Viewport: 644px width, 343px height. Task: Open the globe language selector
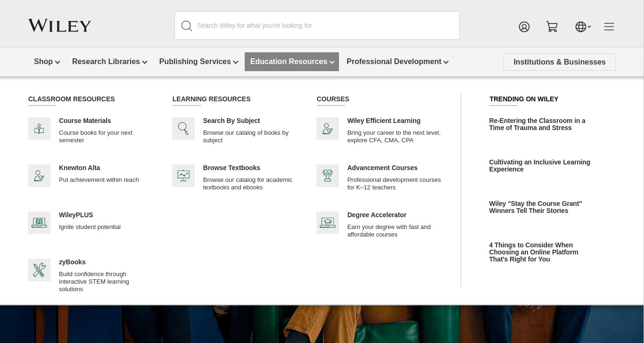pyautogui.click(x=583, y=27)
